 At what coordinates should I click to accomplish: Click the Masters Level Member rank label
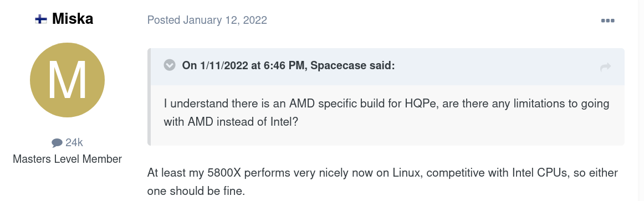point(68,159)
